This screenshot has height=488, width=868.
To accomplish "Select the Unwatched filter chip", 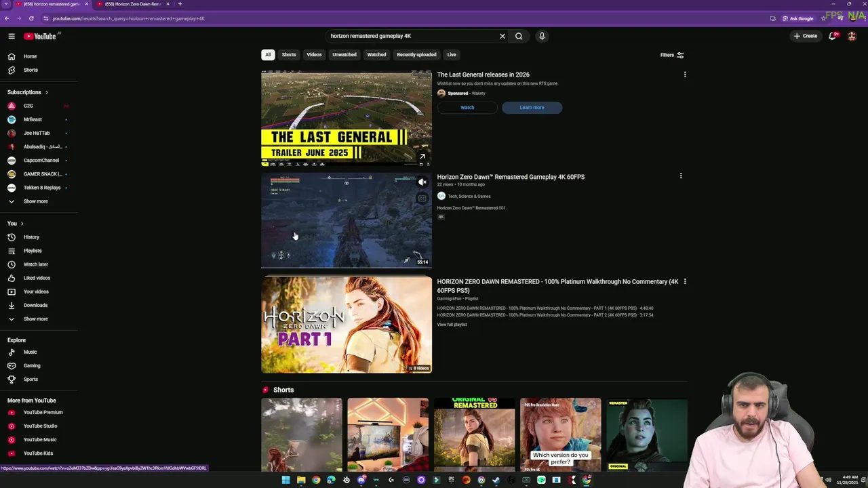I will [x=344, y=54].
